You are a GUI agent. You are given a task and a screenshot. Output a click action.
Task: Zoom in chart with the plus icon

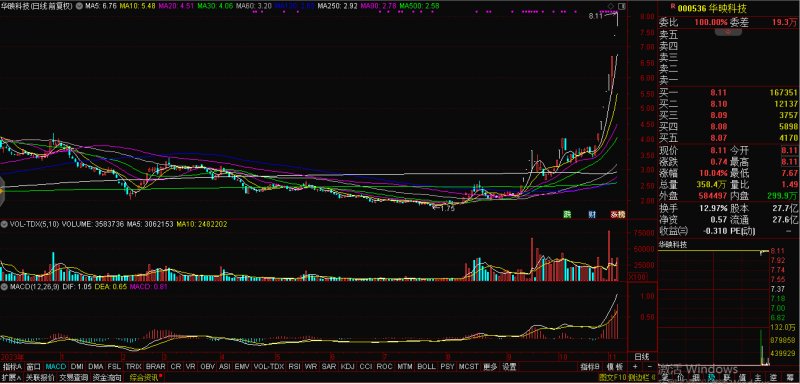[x=635, y=367]
